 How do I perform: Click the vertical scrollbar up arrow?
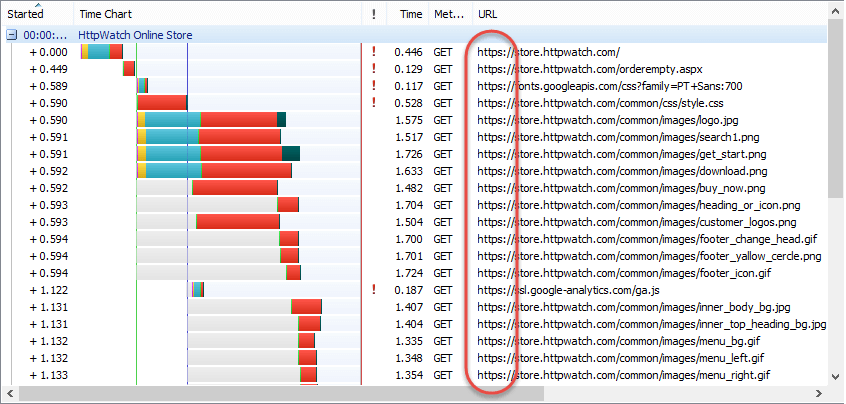pos(836,10)
